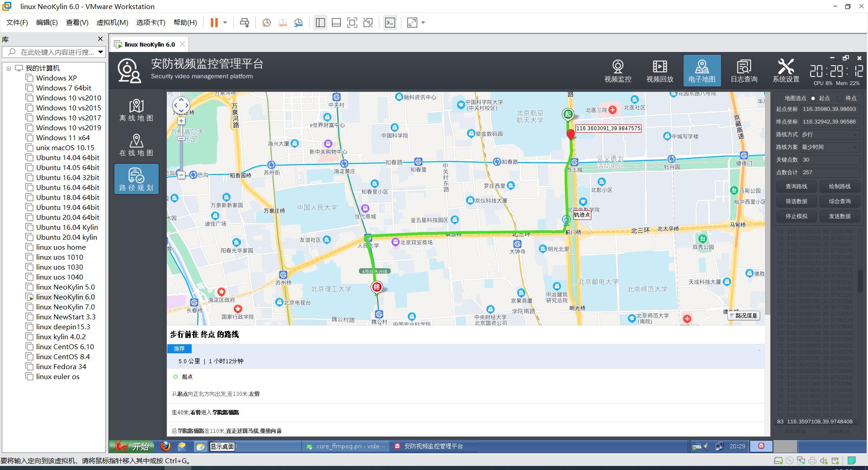The image size is (868, 470).
Task: Open the 查看(V) menu
Action: coord(77,23)
